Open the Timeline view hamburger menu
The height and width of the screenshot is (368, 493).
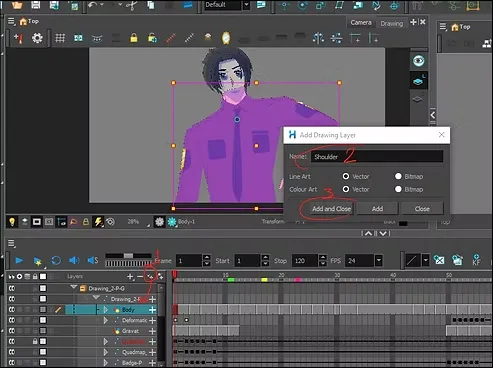[x=11, y=244]
